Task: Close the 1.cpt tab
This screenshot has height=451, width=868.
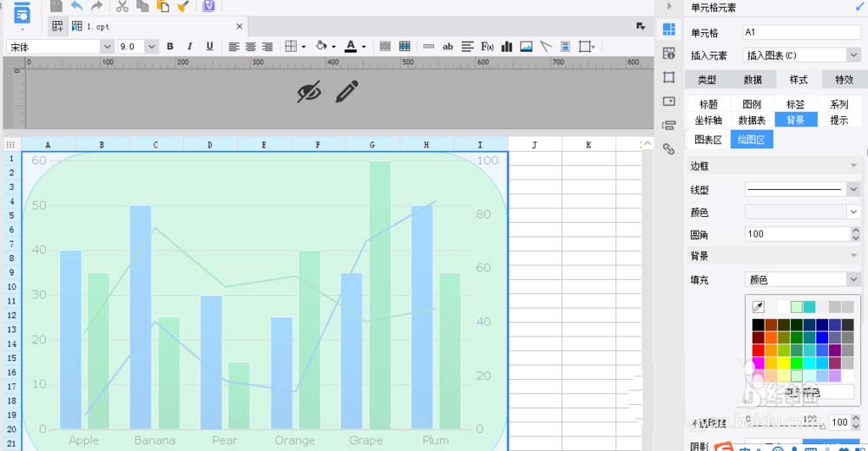Action: tap(240, 26)
